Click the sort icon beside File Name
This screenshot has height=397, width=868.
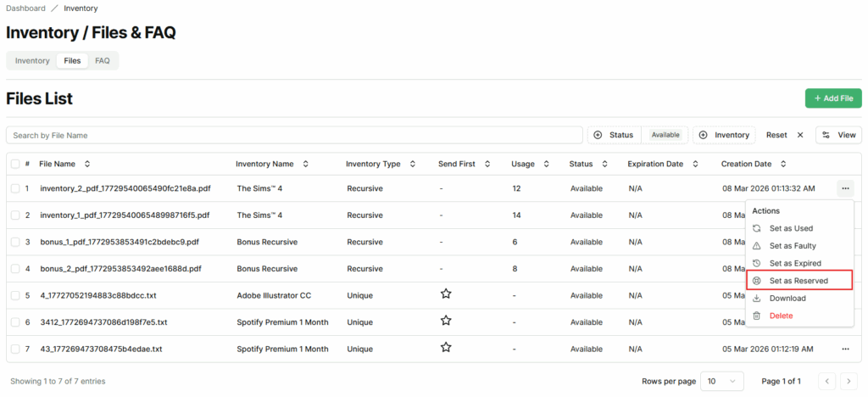tap(86, 164)
